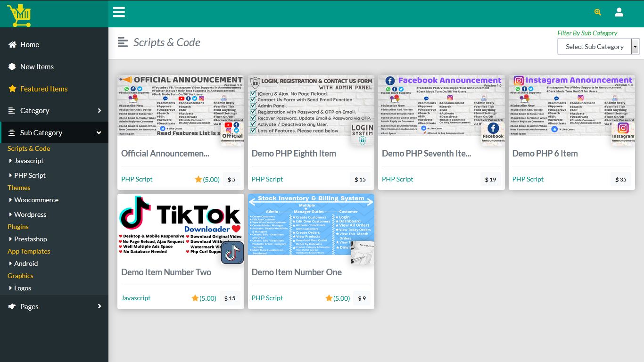
Task: Open the Login Registration Contact Form thumbnail
Action: tap(311, 106)
